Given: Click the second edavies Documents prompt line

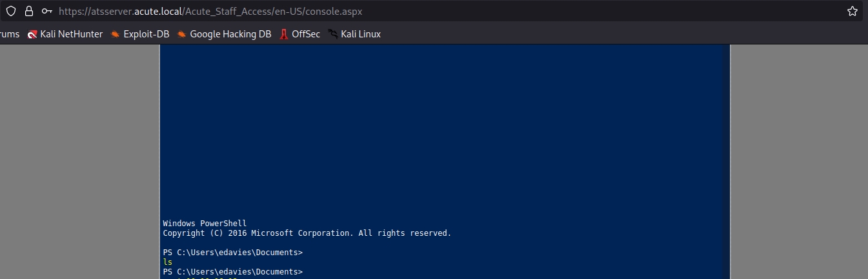Looking at the screenshot, I should [x=232, y=272].
